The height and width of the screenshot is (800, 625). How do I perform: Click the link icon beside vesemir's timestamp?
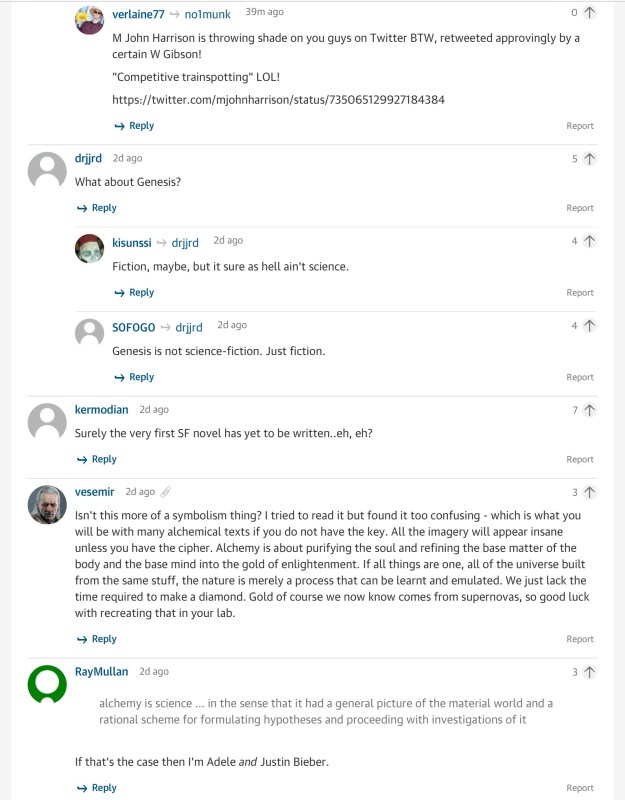click(x=166, y=492)
